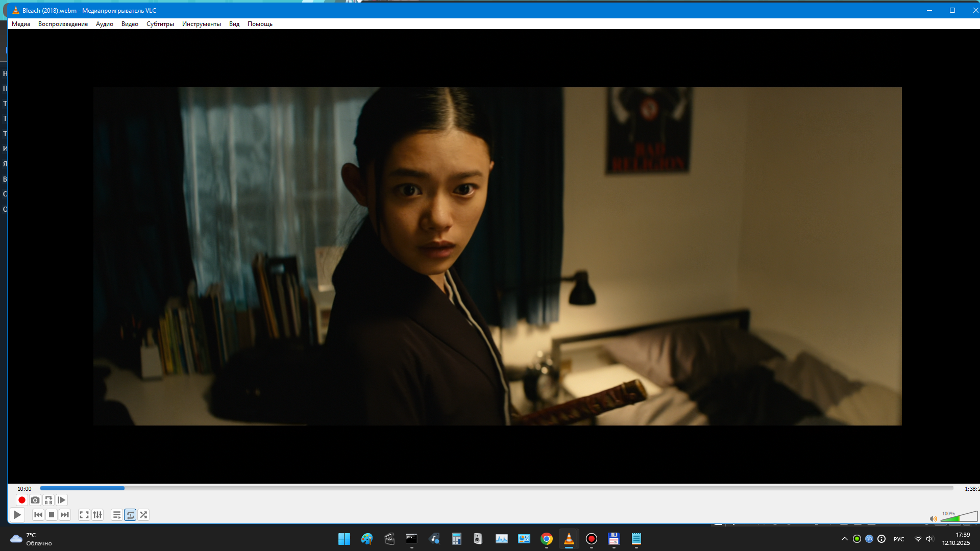Click the A-B loop button

coord(48,500)
